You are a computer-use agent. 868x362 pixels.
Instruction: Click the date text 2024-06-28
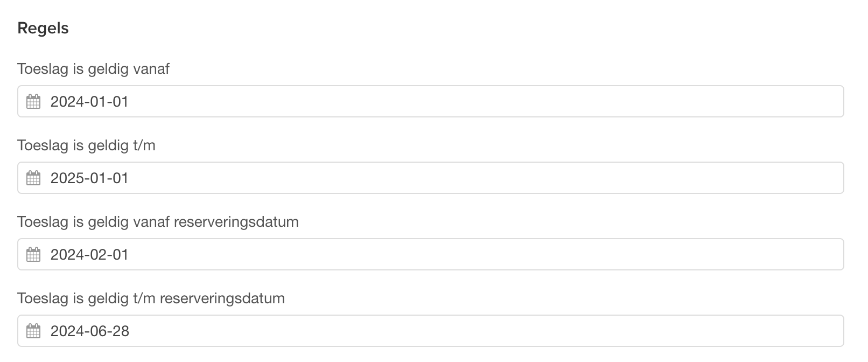tap(90, 331)
